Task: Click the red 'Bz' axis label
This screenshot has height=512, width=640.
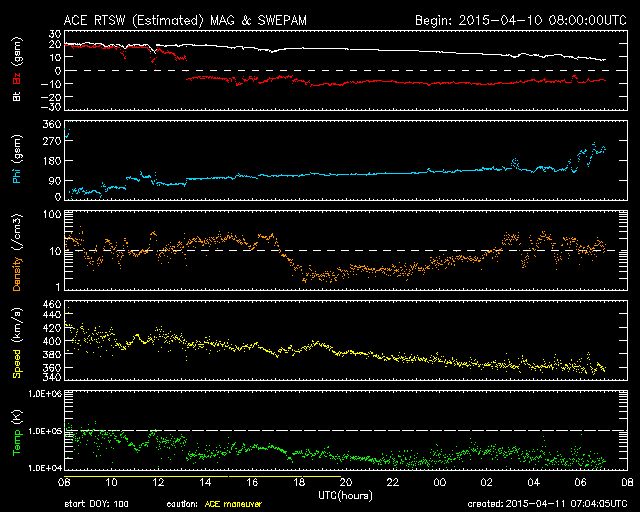Action: click(x=17, y=79)
